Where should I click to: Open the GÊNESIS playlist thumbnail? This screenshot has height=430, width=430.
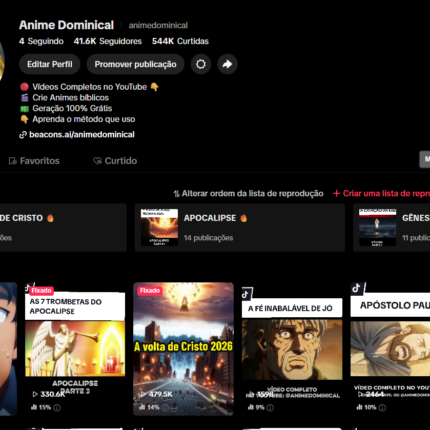(377, 228)
